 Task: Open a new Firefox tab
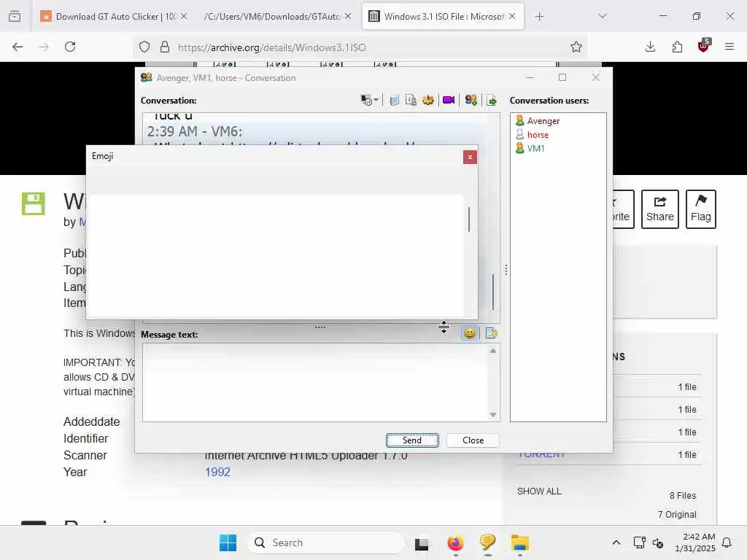[539, 17]
